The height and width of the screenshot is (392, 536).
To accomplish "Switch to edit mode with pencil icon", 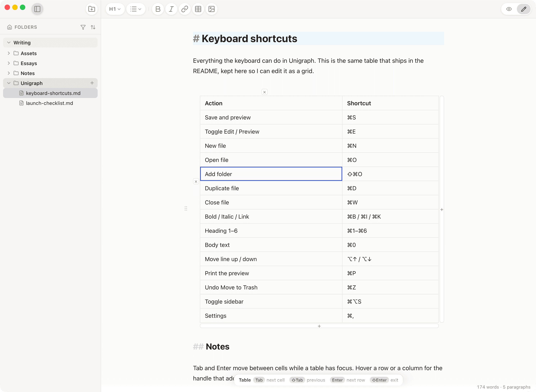I will [524, 9].
